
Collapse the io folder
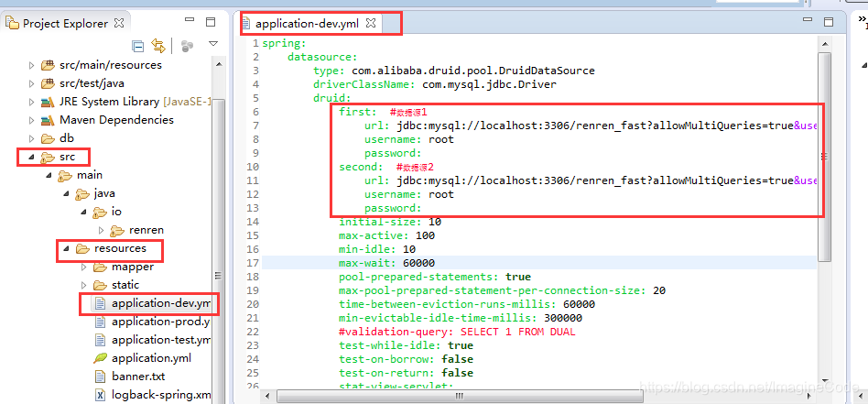point(83,213)
